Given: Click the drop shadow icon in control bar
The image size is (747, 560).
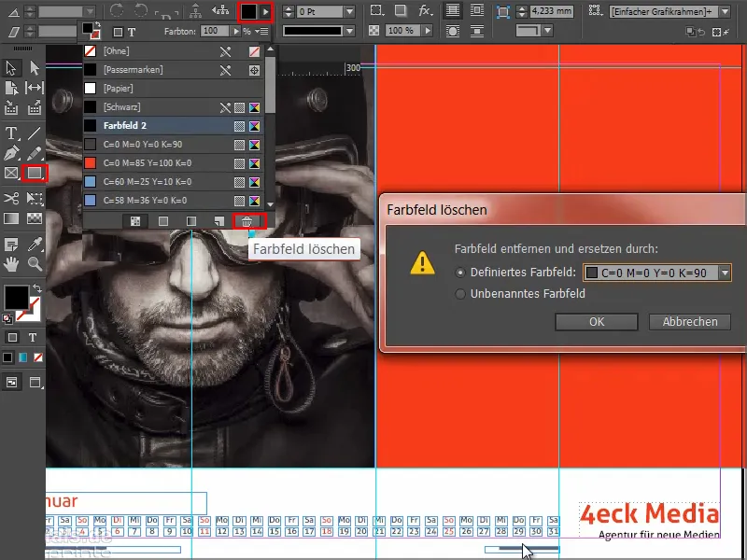Looking at the screenshot, I should tap(401, 10).
